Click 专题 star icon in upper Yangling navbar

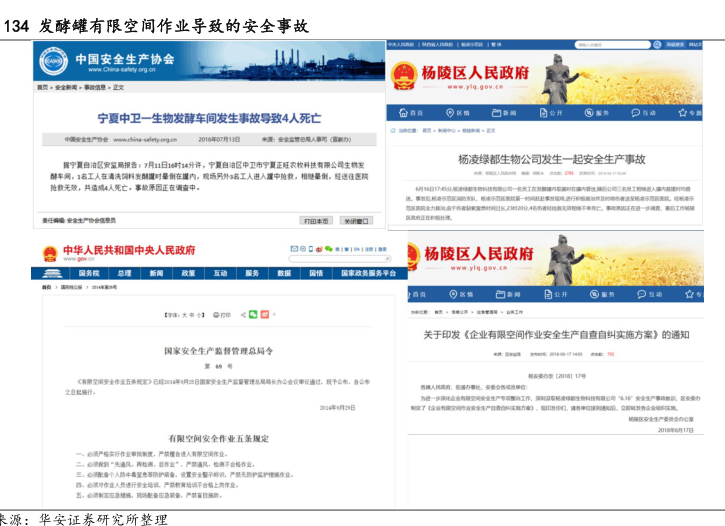coord(682,113)
